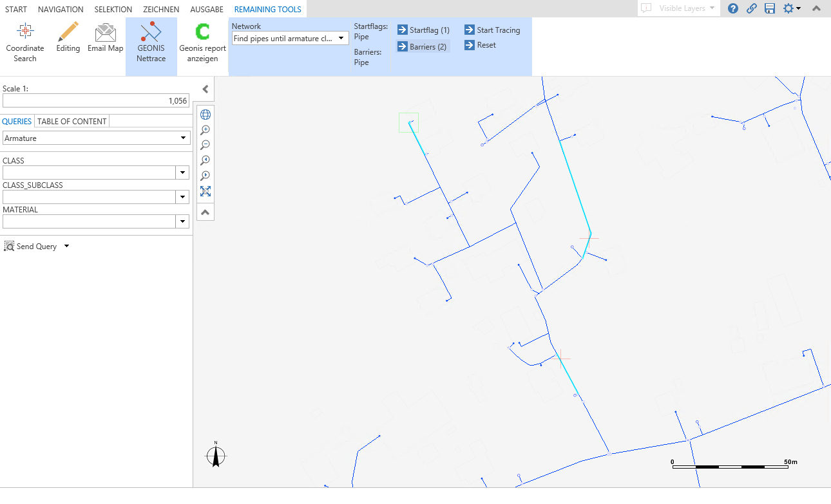Click the Start Tracing button
The image size is (831, 504).
coord(492,30)
